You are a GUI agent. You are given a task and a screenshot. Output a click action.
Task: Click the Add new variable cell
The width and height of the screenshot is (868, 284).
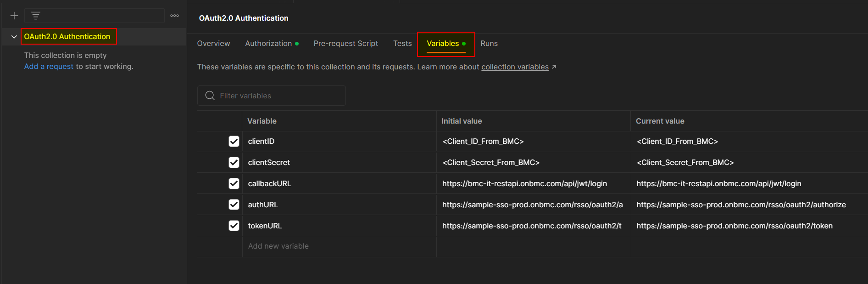click(278, 246)
